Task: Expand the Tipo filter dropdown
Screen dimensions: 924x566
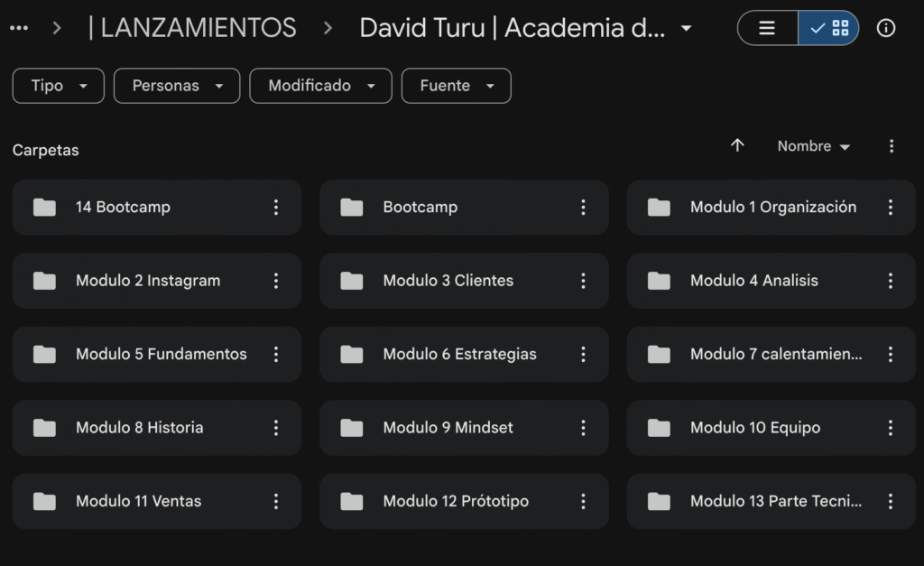Action: pyautogui.click(x=59, y=86)
